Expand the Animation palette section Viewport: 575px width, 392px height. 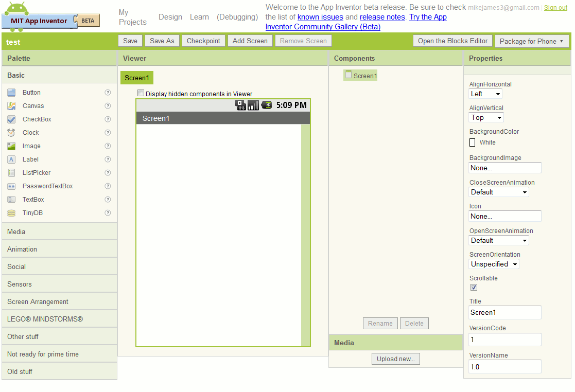coord(59,250)
